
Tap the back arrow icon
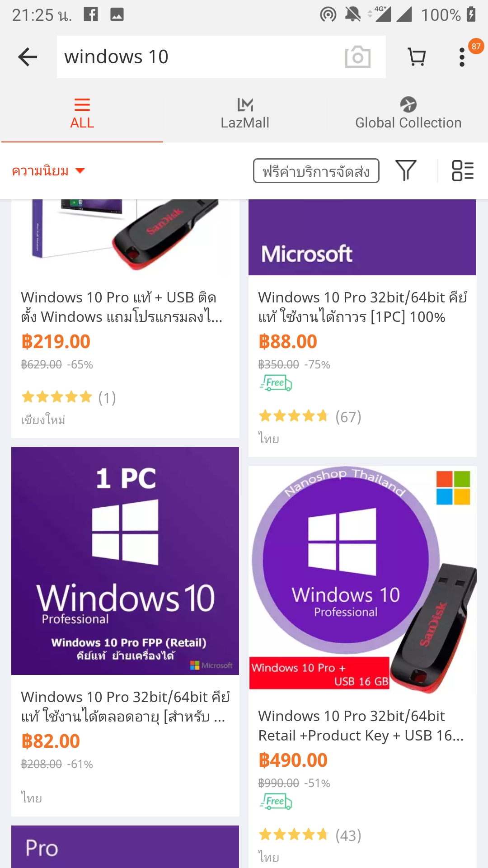28,57
